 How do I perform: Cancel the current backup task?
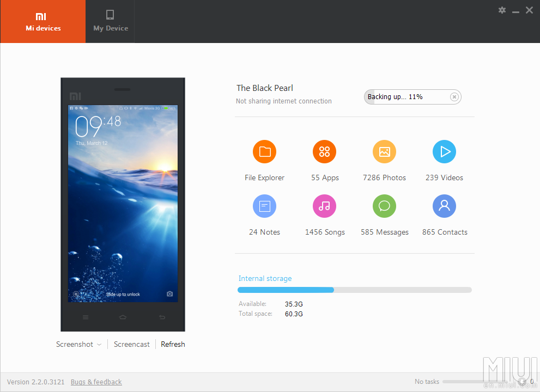454,96
